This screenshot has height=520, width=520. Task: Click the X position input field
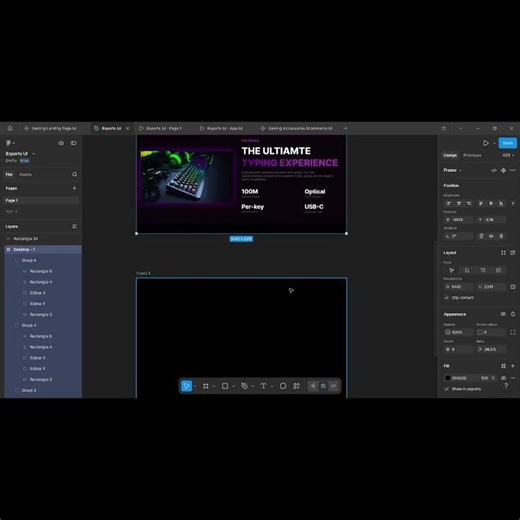click(459, 220)
